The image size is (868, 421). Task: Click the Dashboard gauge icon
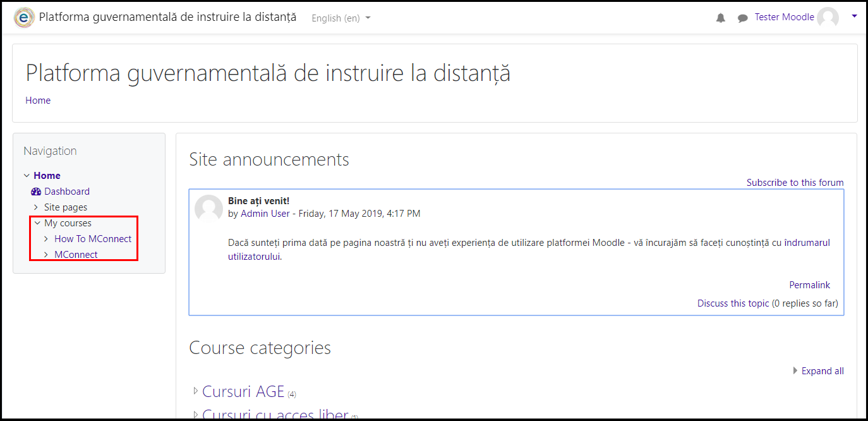(36, 192)
